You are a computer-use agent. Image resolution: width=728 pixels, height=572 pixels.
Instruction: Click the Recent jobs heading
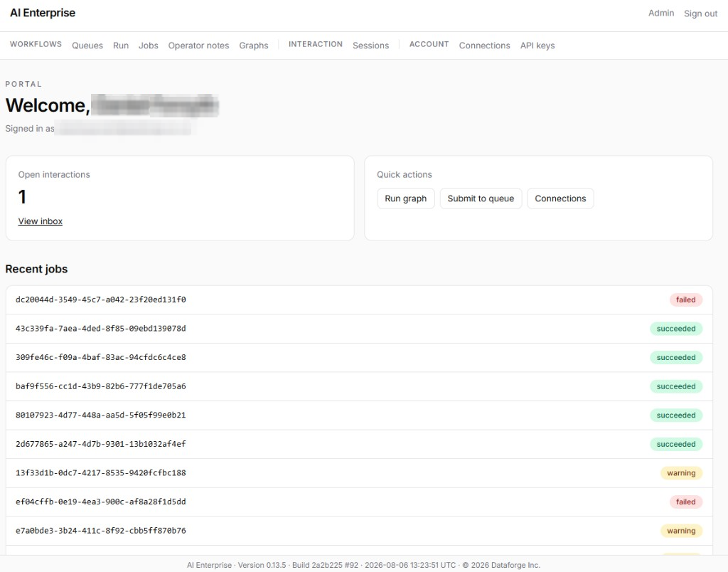[x=37, y=269]
